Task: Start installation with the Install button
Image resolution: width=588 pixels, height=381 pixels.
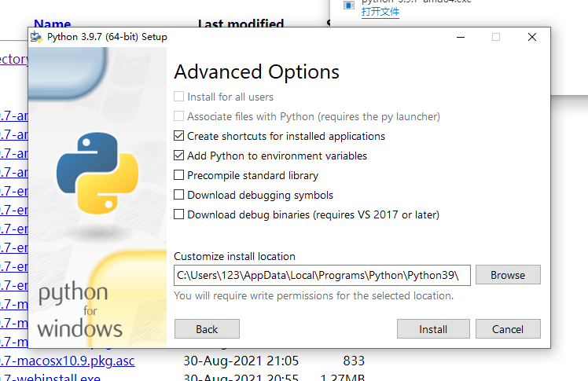Action: 433,329
